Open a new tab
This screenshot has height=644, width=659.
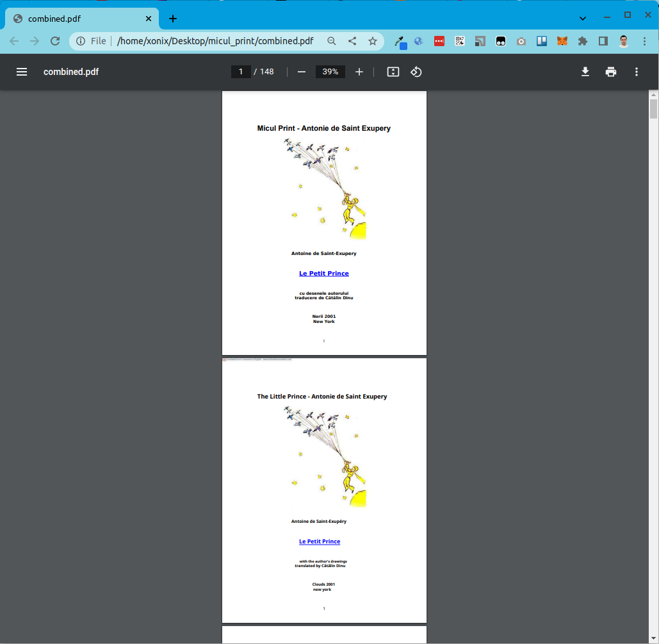pos(173,19)
